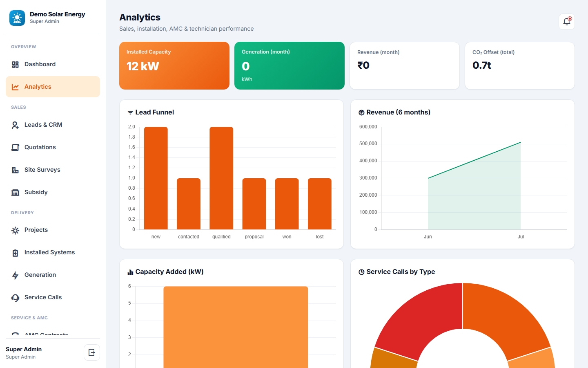This screenshot has height=368, width=588.
Task: Click the SALES section label
Action: click(18, 107)
